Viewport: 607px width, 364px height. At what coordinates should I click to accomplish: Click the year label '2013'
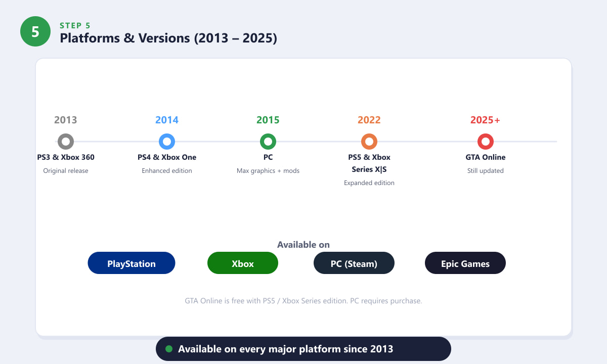pos(66,120)
